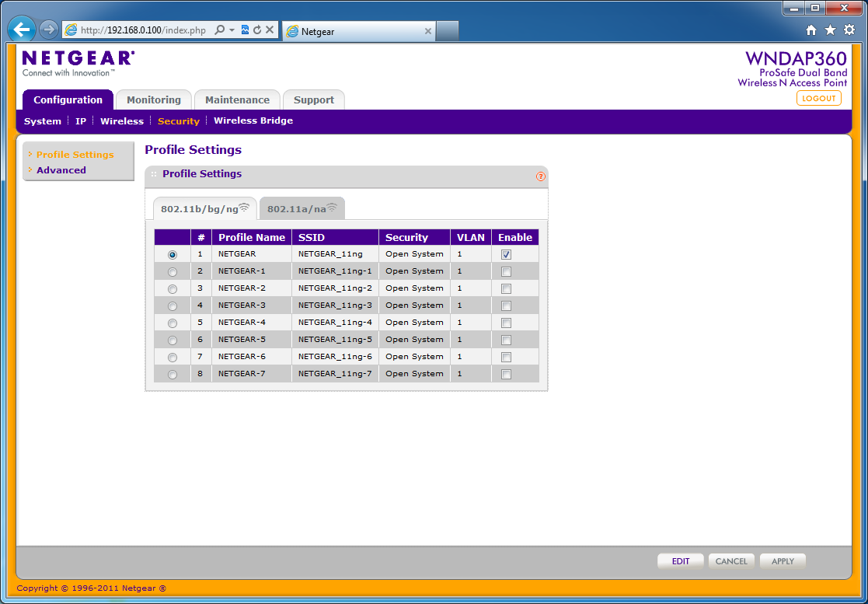The height and width of the screenshot is (604, 868).
Task: Enable the NETGEAR_11ng-6 profile checkbox
Action: pos(506,358)
